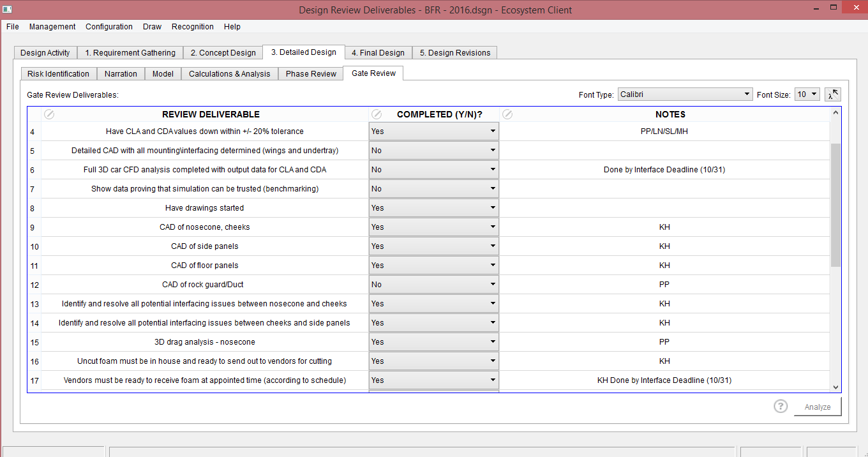The height and width of the screenshot is (457, 868).
Task: Change Completed status for CAD of rock guard/Duct
Action: click(x=433, y=285)
